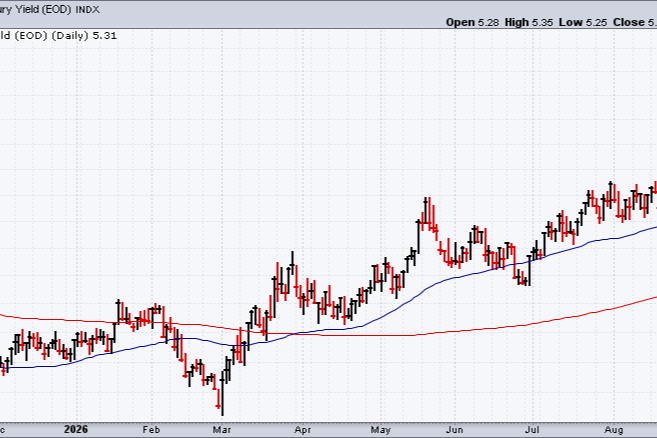Click the 'Jun' month label on axis
The width and height of the screenshot is (657, 438).
pos(455,430)
